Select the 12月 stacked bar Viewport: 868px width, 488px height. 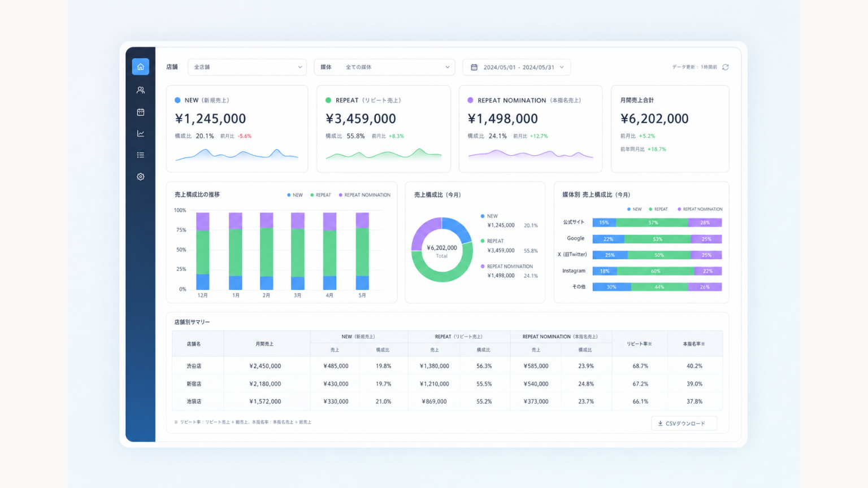[x=202, y=251]
